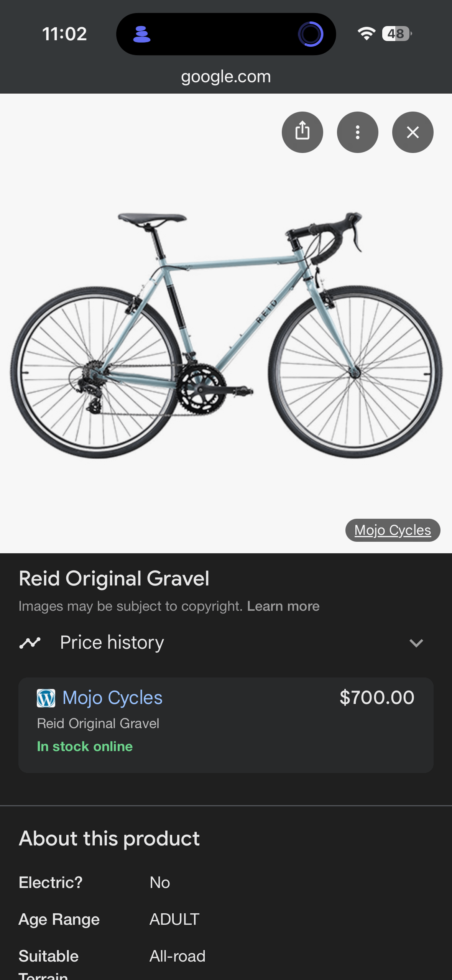This screenshot has height=980, width=452.
Task: Open the three-dot more options menu
Action: coord(357,132)
